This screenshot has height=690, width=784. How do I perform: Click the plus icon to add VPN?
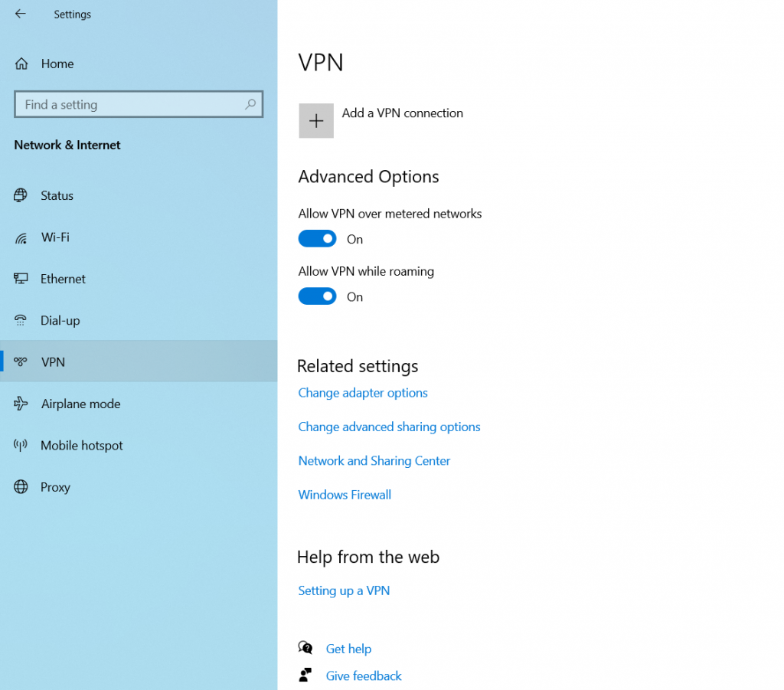point(316,121)
